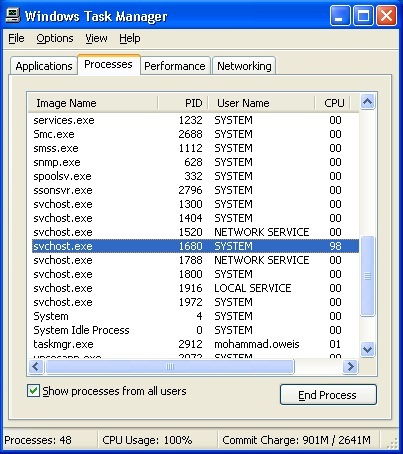Select the snmp.exe process row

[x=195, y=162]
